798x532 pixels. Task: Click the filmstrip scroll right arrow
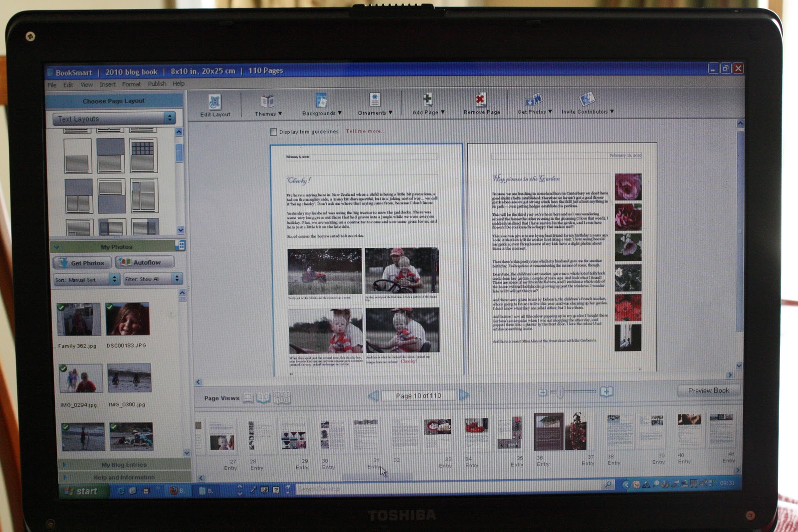click(737, 470)
